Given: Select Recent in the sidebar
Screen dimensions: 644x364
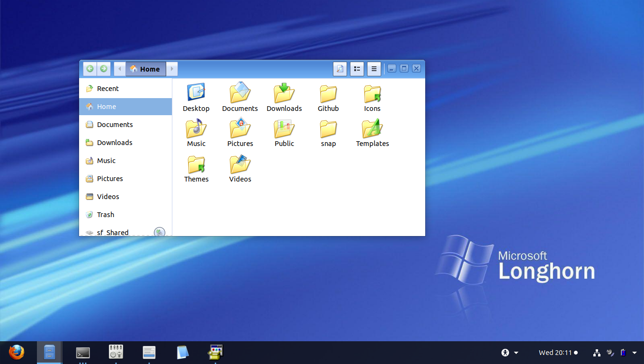Looking at the screenshot, I should (x=125, y=89).
